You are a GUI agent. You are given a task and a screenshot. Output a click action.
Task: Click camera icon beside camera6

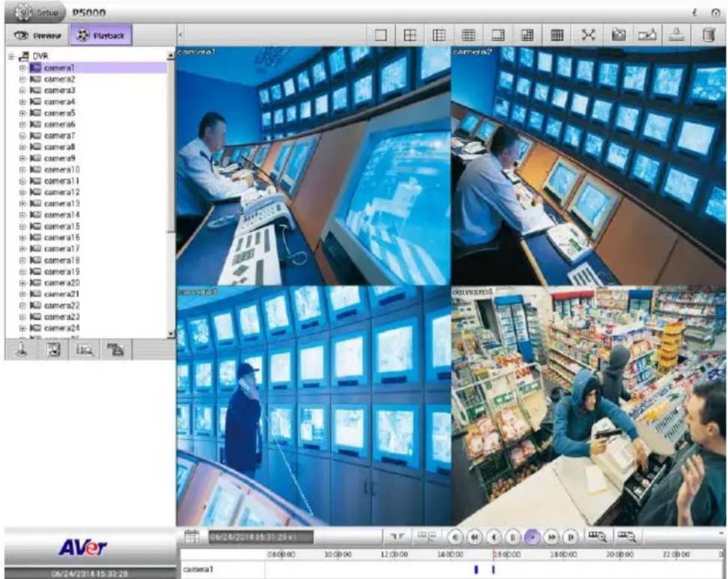coord(35,124)
